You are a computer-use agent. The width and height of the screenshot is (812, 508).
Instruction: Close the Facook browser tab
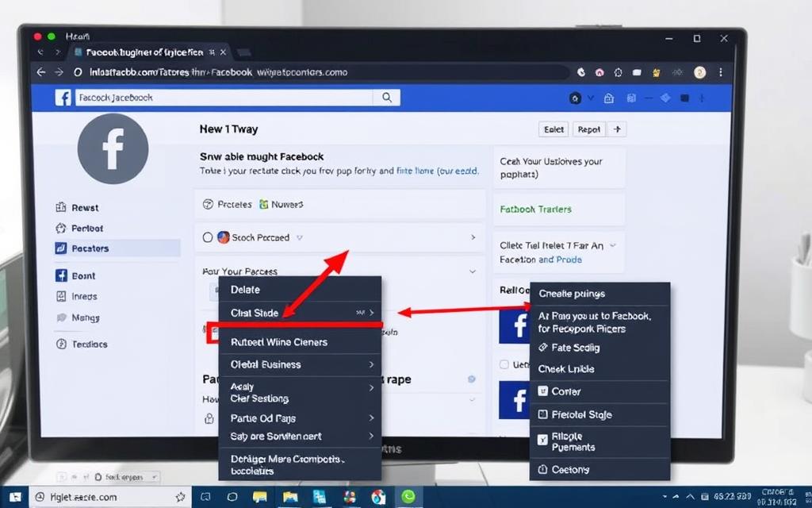223,52
